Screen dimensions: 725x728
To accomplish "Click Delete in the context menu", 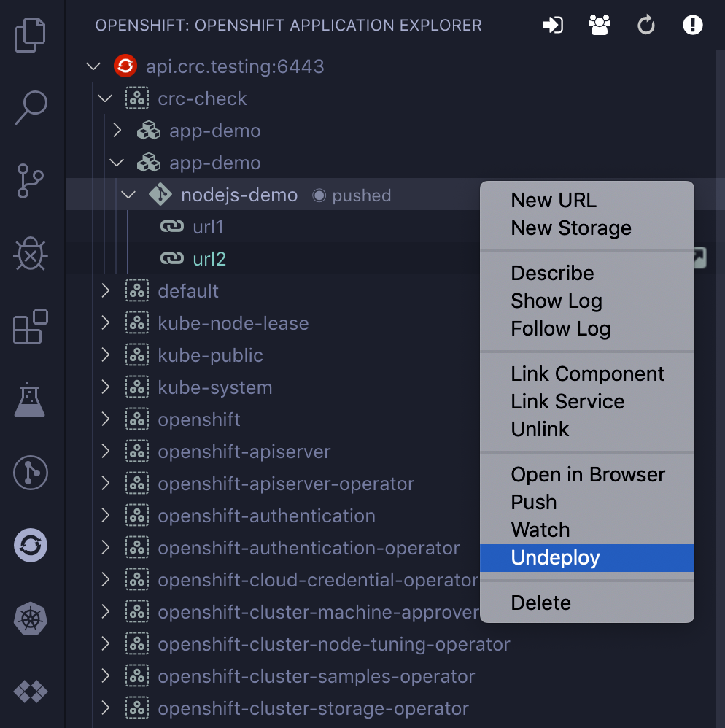I will 540,603.
